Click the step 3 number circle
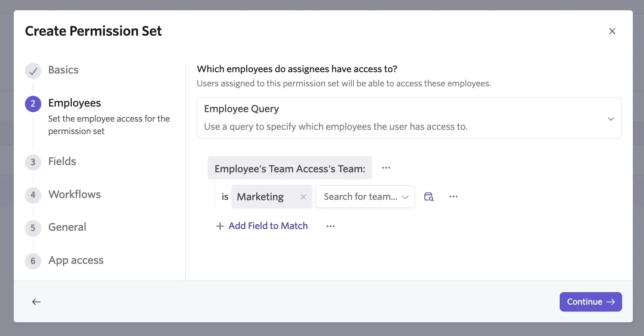The image size is (644, 336). click(33, 162)
